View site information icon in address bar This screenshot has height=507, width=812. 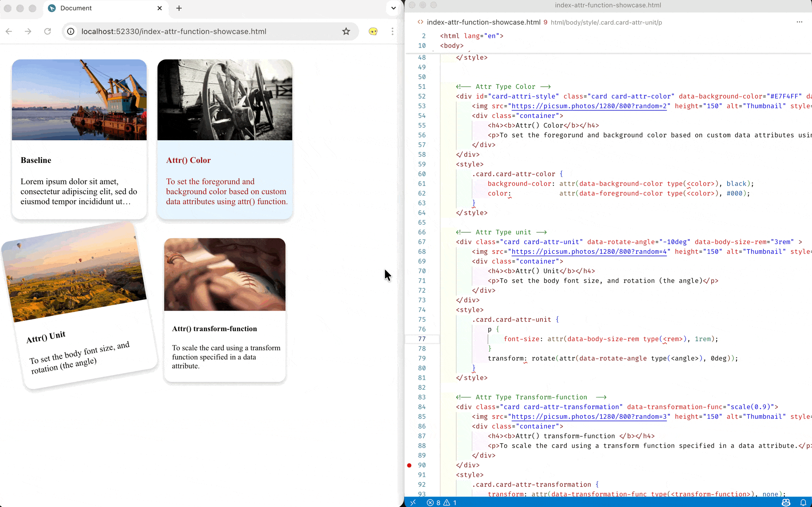71,31
